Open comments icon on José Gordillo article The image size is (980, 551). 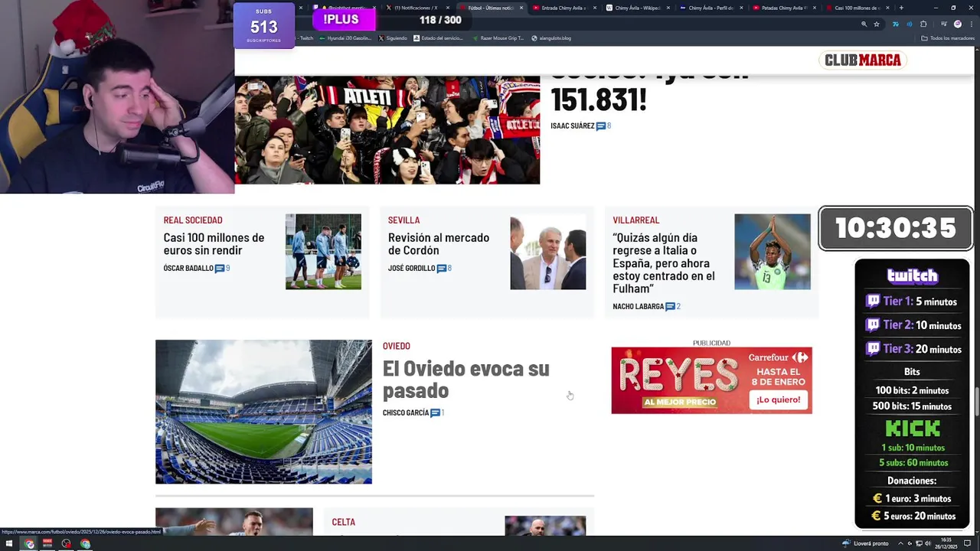(x=442, y=269)
